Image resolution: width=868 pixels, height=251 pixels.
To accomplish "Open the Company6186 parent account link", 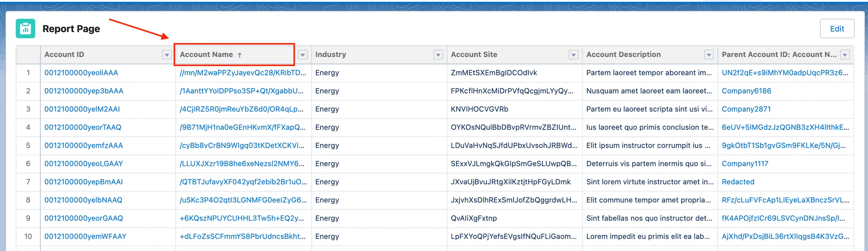I will (746, 91).
